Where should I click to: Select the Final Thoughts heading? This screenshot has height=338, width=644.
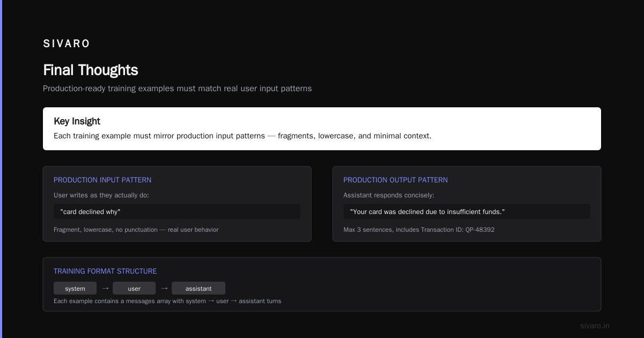pyautogui.click(x=91, y=70)
